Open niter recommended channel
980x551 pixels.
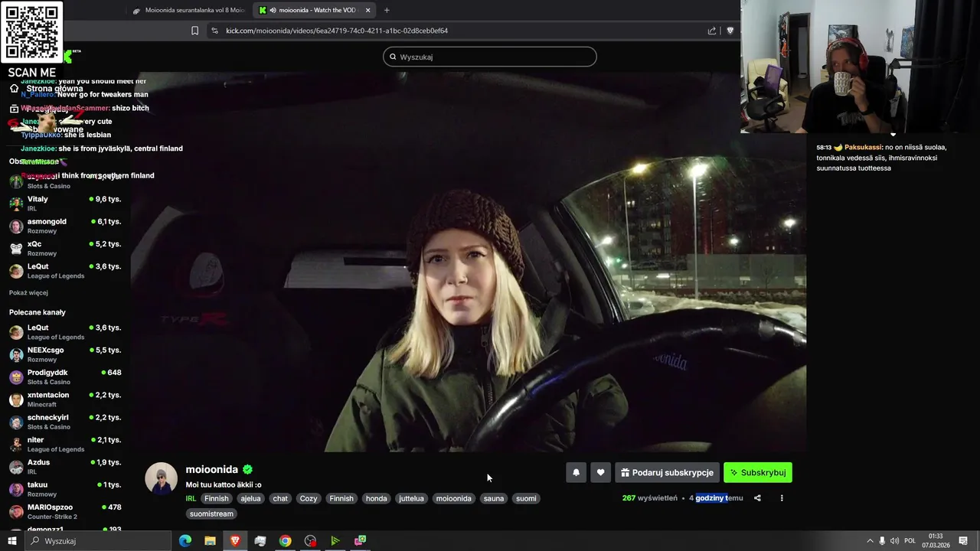[65, 444]
